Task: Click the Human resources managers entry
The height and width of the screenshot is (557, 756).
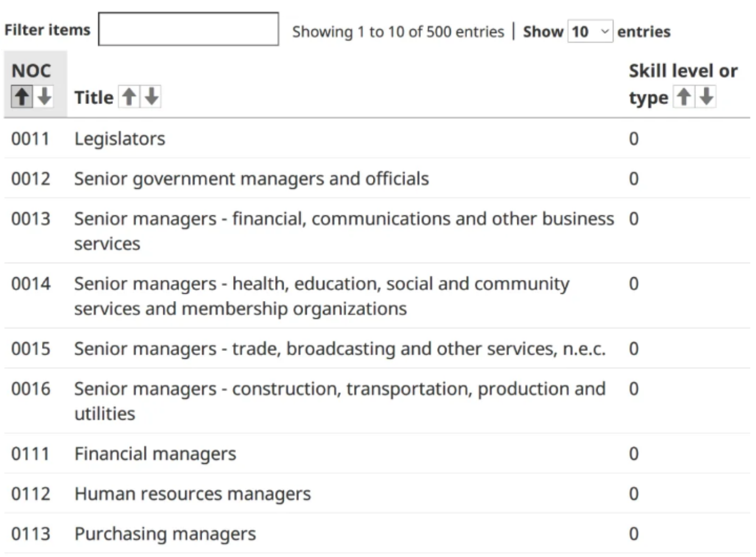Action: pos(192,494)
